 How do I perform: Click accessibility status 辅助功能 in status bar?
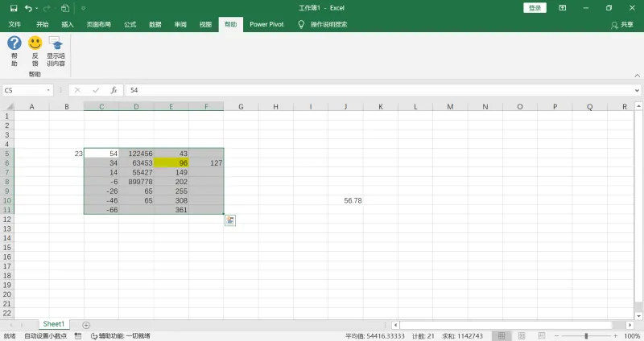pyautogui.click(x=120, y=336)
